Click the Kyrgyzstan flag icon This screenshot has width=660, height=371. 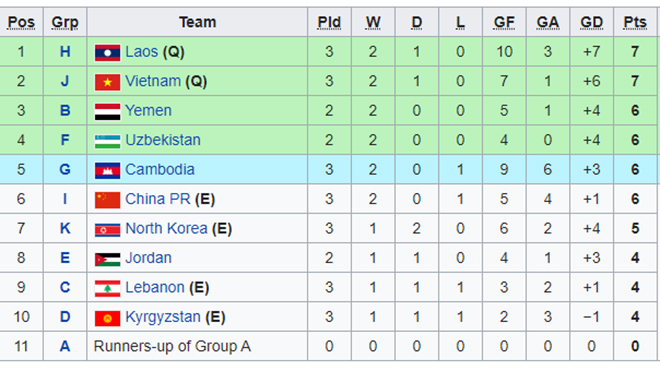(107, 318)
